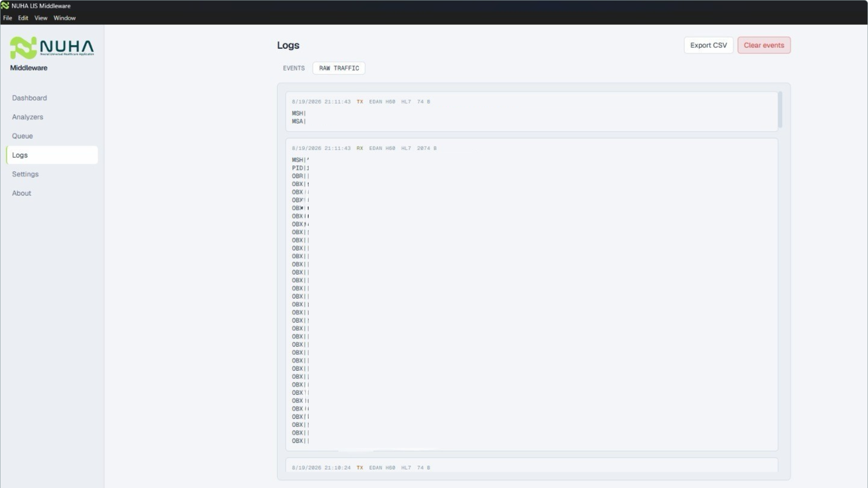Click the NUHA logo in the sidebar
The height and width of the screenshot is (488, 868).
(x=52, y=47)
